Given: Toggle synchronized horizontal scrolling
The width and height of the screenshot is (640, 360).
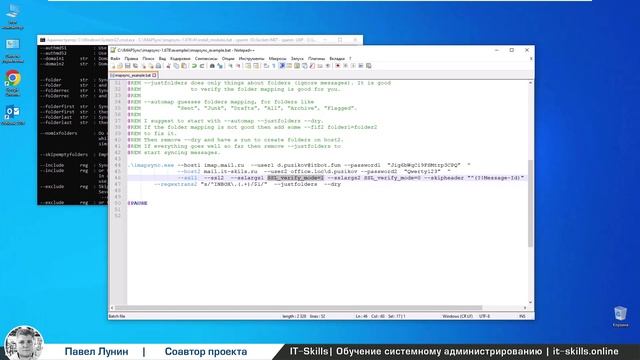Looking at the screenshot, I should click(x=256, y=66).
